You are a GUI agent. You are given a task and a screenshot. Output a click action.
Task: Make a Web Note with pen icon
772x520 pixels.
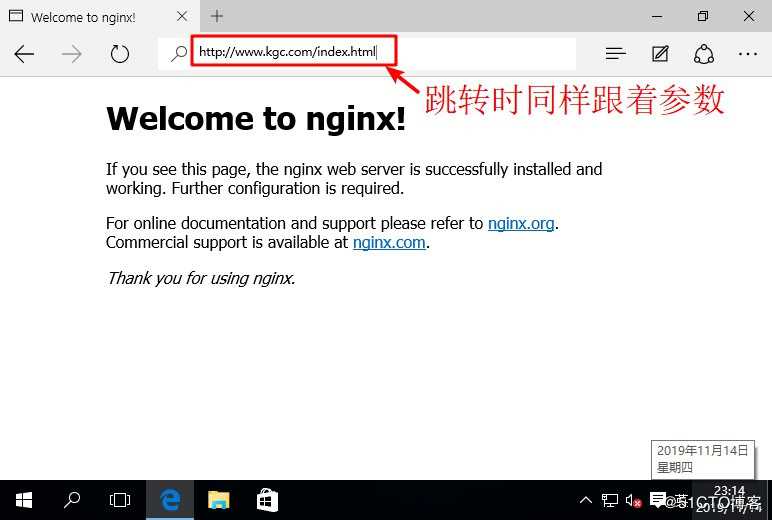coord(660,53)
